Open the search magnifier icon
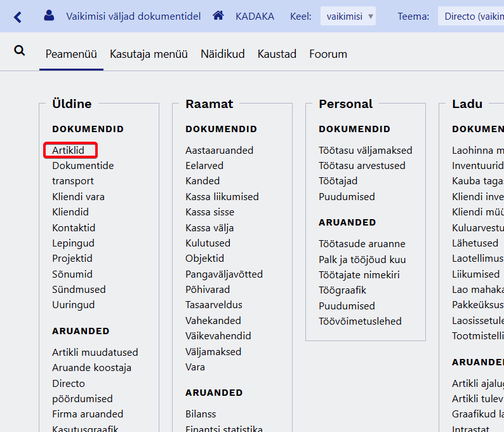The height and width of the screenshot is (432, 504). (20, 51)
